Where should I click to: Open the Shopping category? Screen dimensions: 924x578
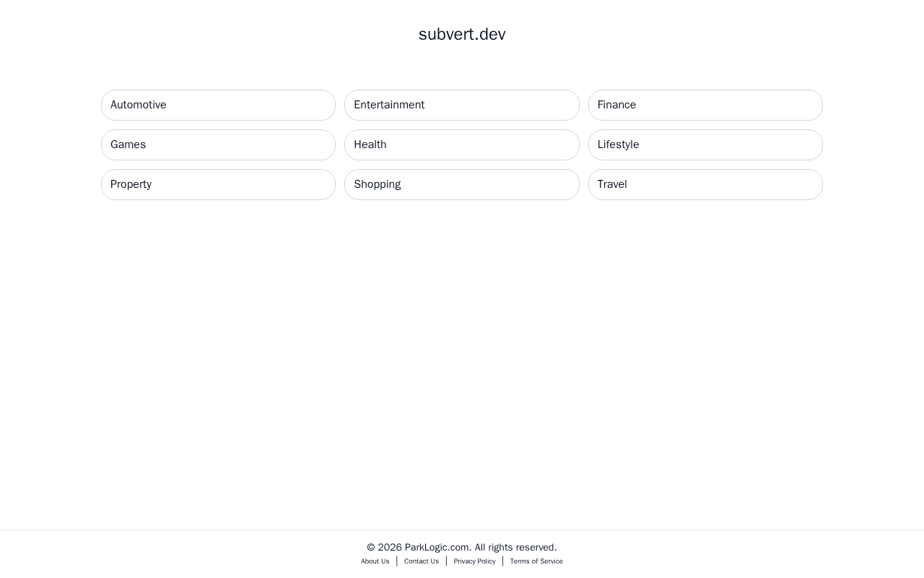(461, 184)
